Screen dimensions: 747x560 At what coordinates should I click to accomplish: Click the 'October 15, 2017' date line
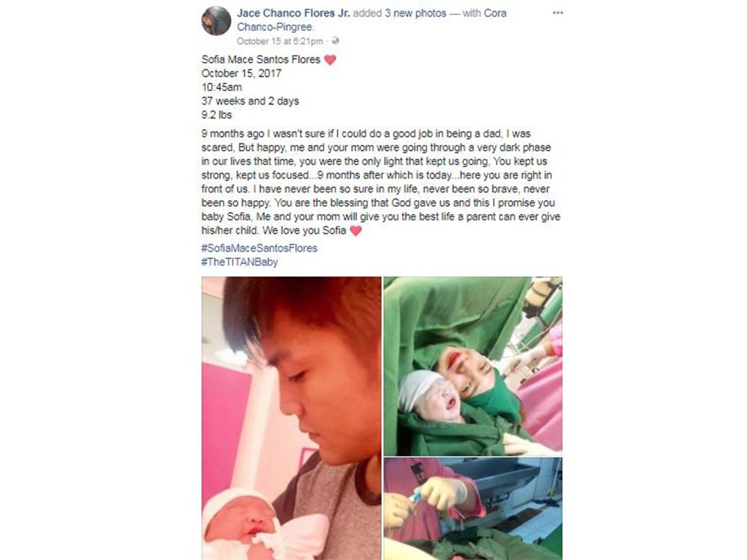[241, 73]
